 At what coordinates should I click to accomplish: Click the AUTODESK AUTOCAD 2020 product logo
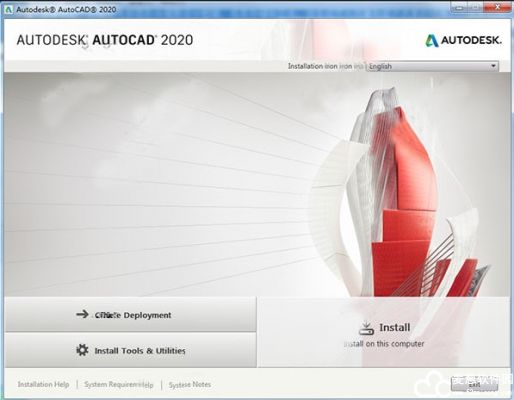point(105,40)
